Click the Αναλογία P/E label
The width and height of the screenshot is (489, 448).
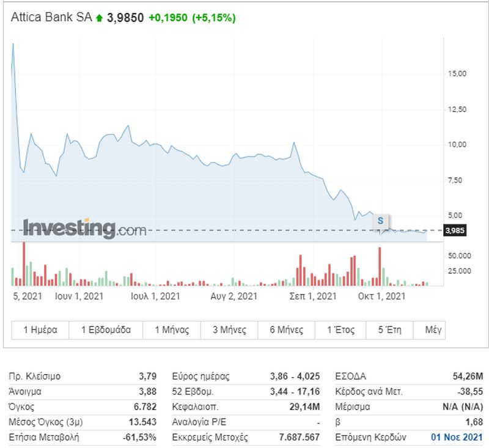[x=199, y=422]
